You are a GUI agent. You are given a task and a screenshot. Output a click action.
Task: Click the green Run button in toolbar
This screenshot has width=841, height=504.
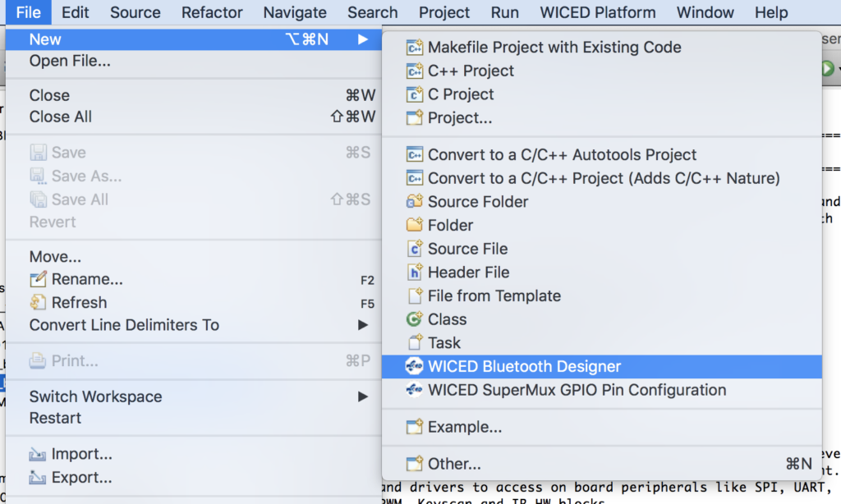pyautogui.click(x=828, y=68)
